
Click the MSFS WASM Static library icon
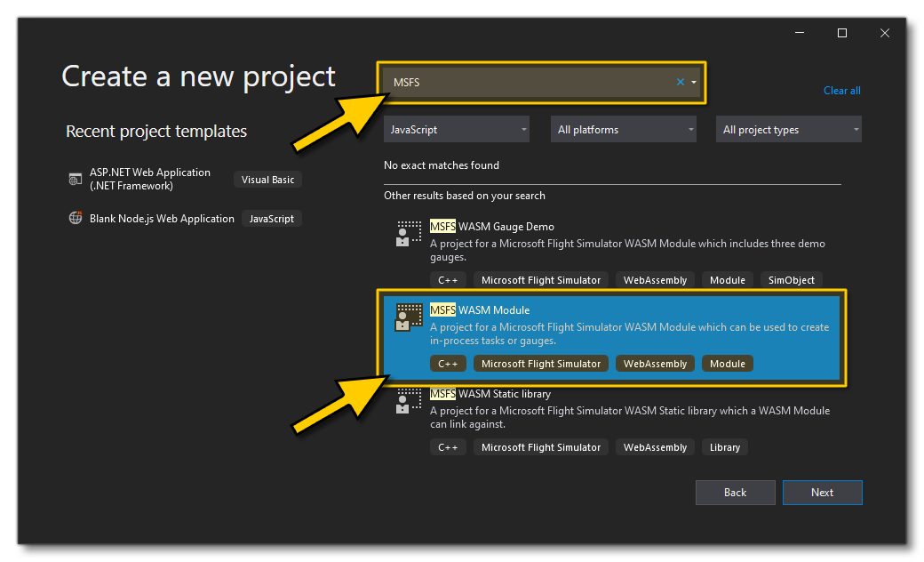[409, 400]
